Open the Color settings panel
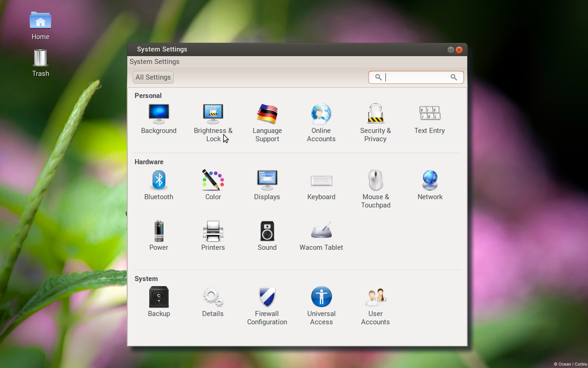This screenshot has width=588, height=368. pos(213,180)
